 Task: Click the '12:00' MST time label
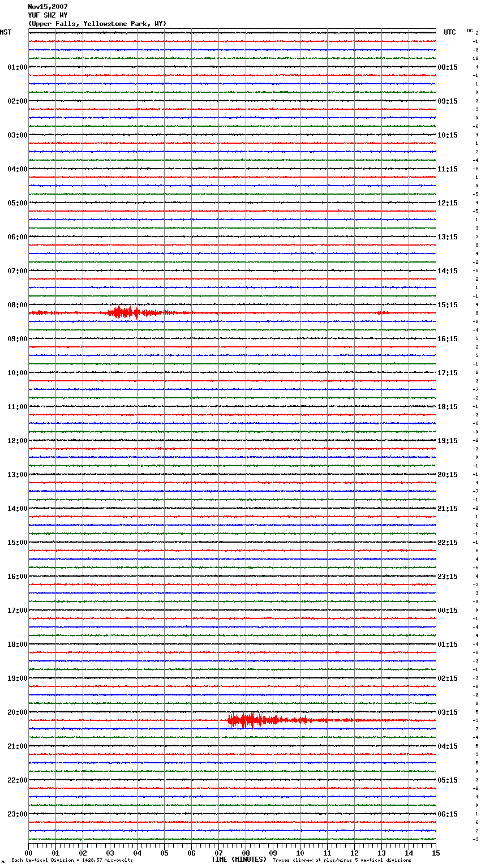pos(18,441)
